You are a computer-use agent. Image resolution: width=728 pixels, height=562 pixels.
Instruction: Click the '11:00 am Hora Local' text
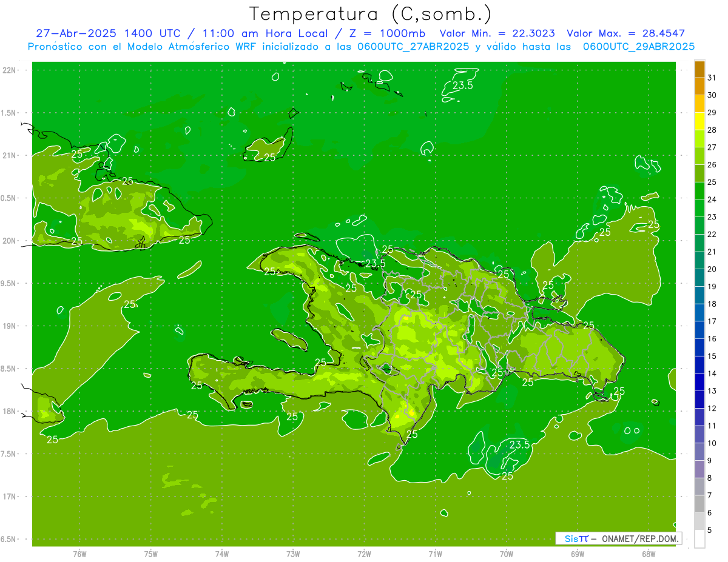click(266, 33)
